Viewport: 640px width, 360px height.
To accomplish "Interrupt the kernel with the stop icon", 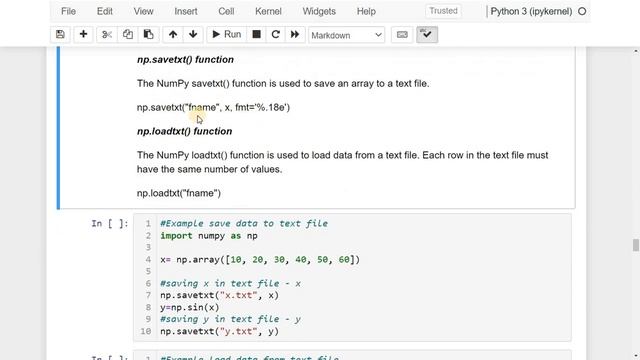I will 256,35.
